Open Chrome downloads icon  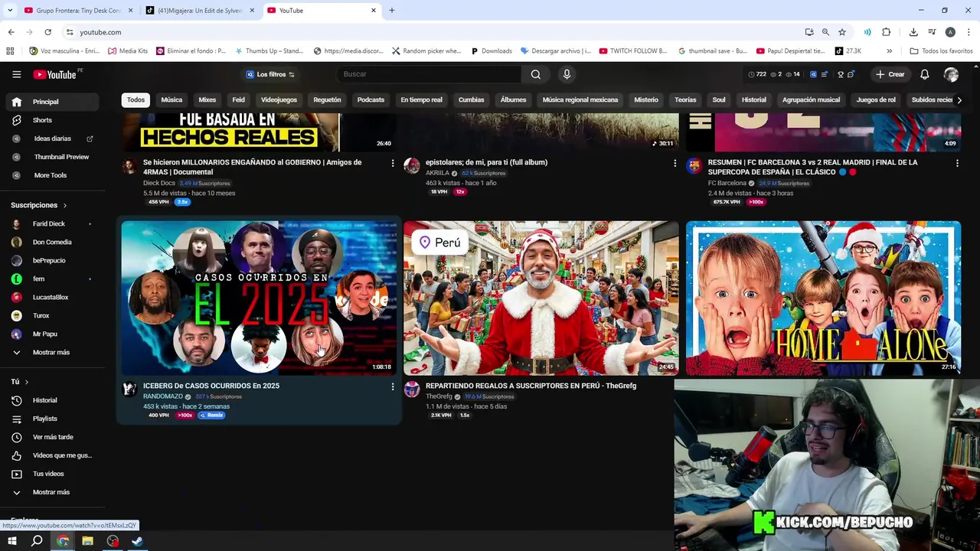[913, 32]
